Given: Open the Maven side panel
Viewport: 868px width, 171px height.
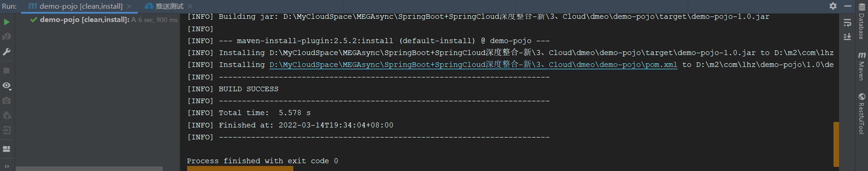Looking at the screenshot, I should point(862,66).
